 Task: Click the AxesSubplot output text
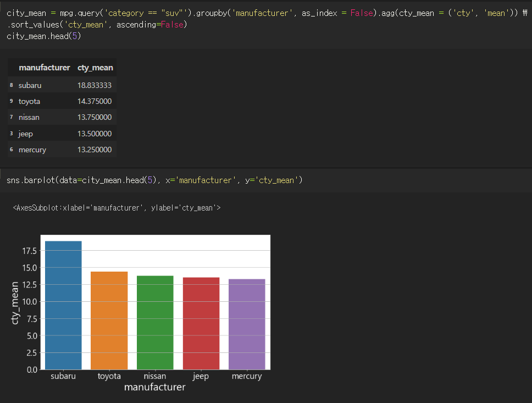117,208
